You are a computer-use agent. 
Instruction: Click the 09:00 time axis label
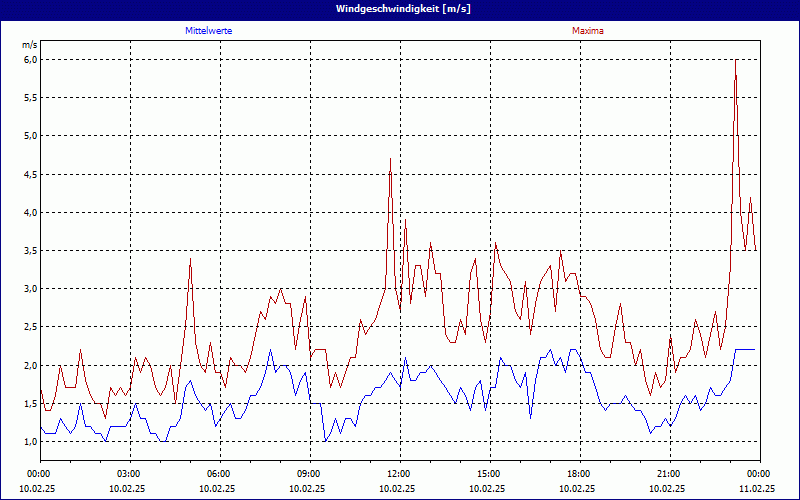pos(309,473)
